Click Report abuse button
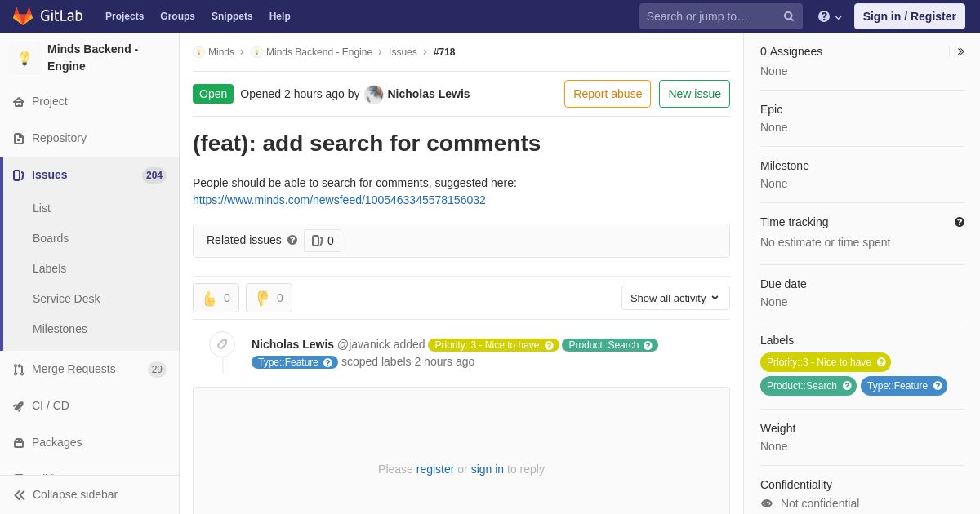 608,94
